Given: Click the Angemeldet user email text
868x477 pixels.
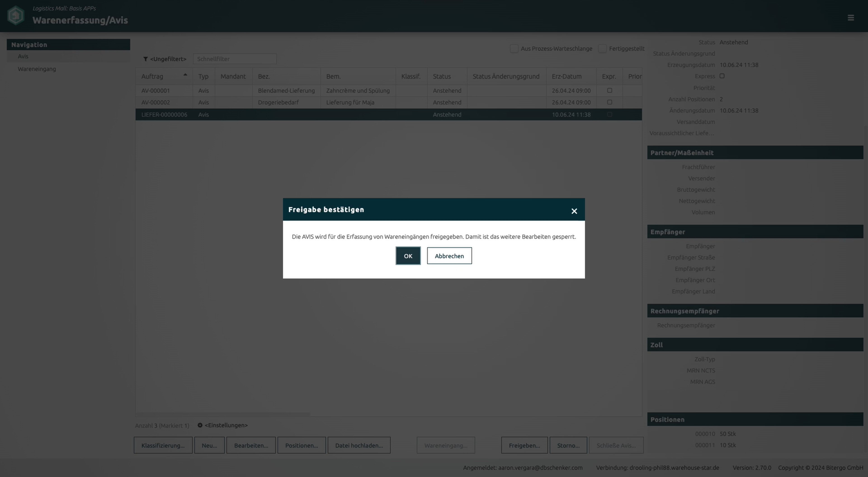Looking at the screenshot, I should click(523, 468).
